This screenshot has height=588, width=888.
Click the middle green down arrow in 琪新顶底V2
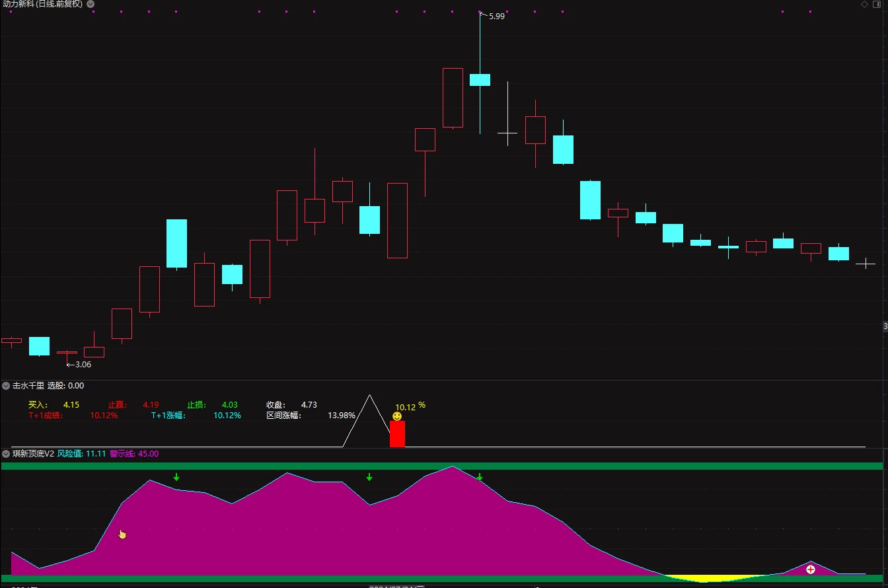click(x=369, y=477)
